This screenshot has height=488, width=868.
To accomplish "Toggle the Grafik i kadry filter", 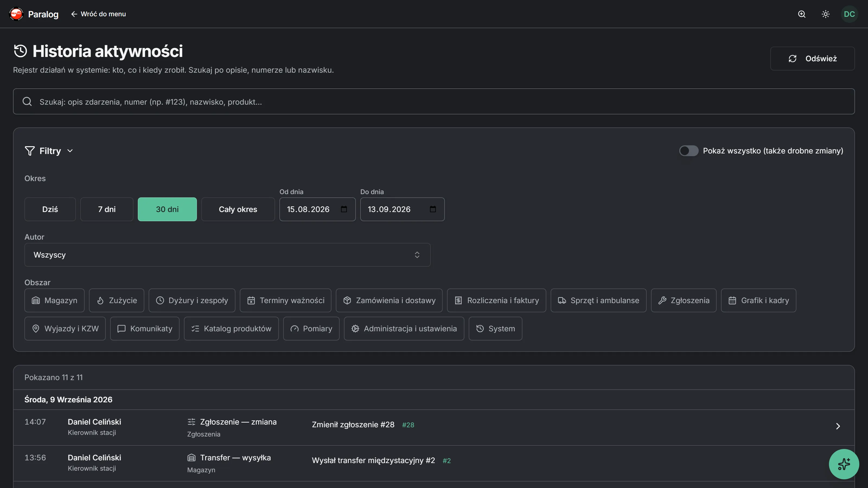I will coord(758,300).
